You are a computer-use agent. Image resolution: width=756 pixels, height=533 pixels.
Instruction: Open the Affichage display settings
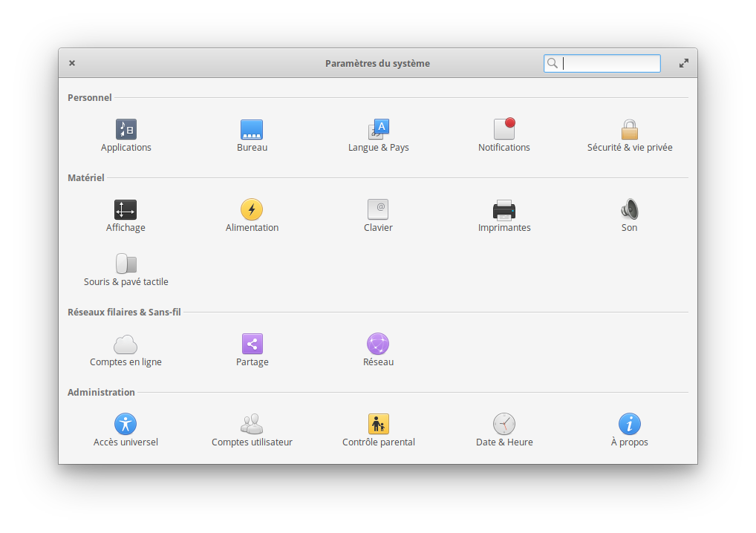[126, 216]
